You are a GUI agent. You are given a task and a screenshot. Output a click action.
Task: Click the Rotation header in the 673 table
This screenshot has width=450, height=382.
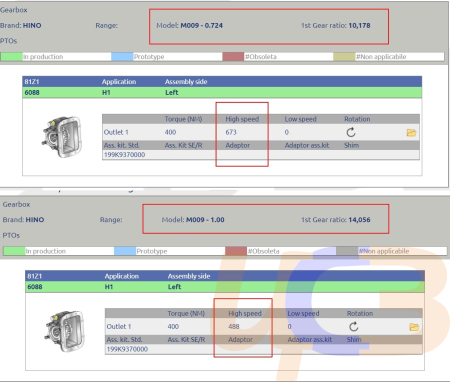click(x=357, y=119)
